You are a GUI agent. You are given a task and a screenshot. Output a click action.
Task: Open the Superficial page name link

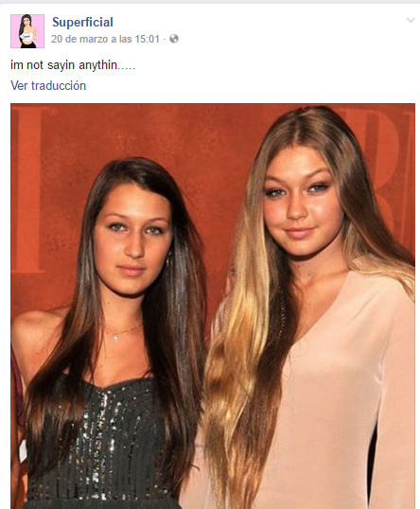82,22
